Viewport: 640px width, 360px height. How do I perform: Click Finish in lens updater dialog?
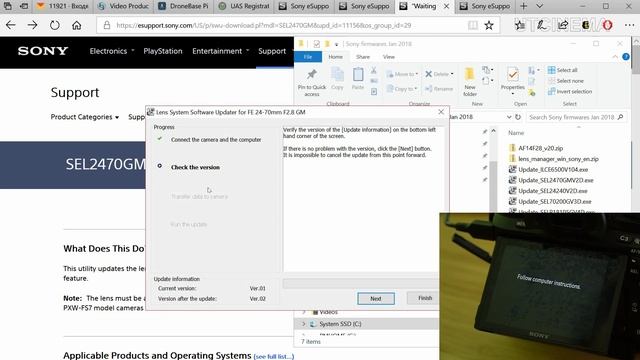(423, 298)
